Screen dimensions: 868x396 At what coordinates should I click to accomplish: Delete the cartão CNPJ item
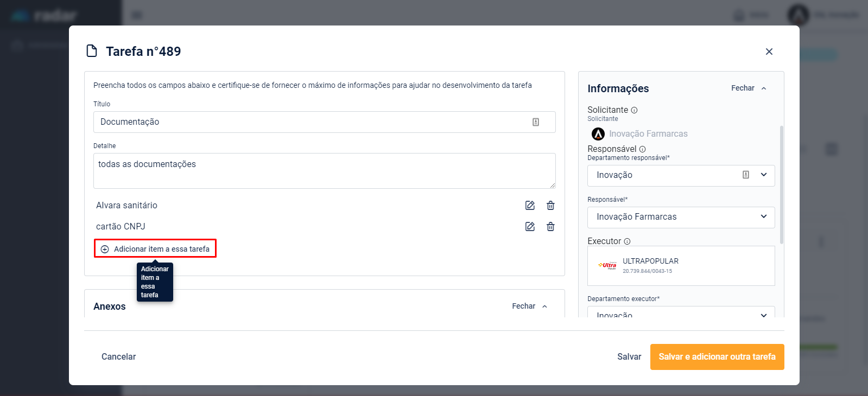click(550, 227)
